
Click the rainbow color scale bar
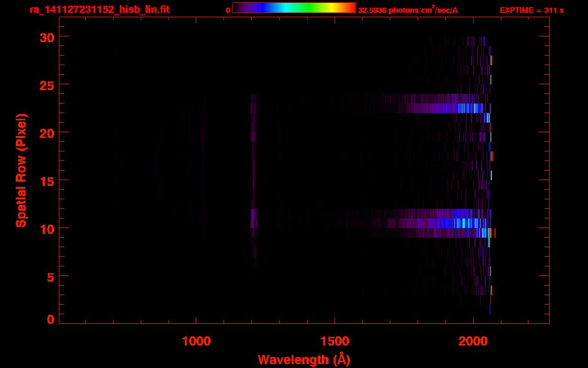(x=294, y=8)
